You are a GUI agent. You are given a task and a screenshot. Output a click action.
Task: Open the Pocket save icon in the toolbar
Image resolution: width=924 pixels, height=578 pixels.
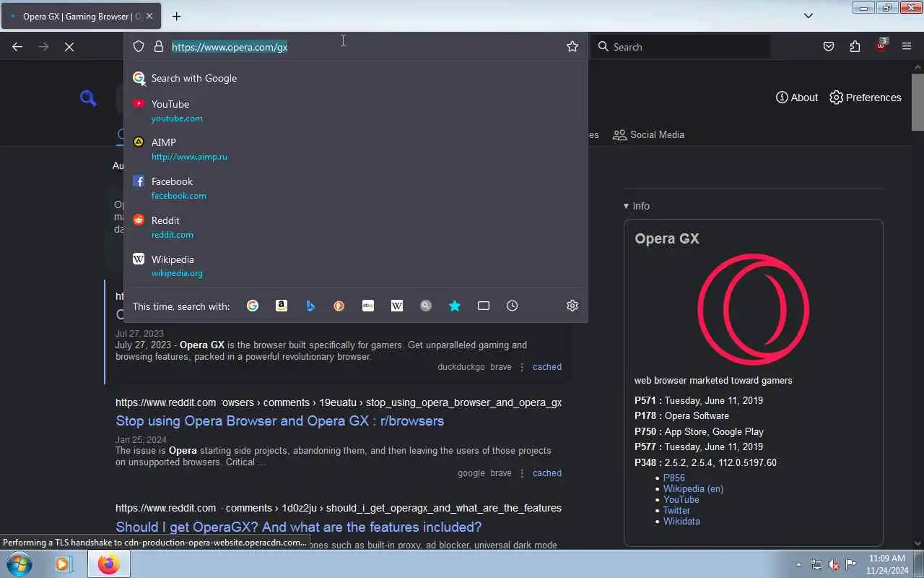click(829, 46)
